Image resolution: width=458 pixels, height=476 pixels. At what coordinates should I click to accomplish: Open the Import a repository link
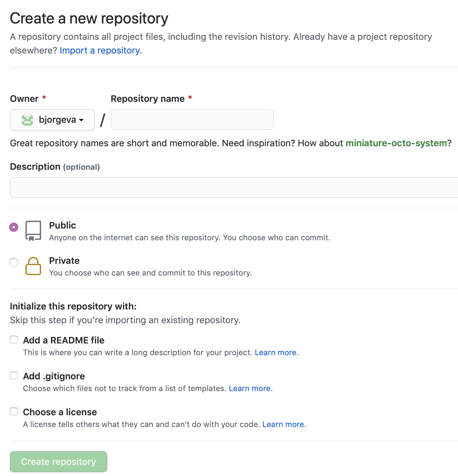[x=101, y=50]
